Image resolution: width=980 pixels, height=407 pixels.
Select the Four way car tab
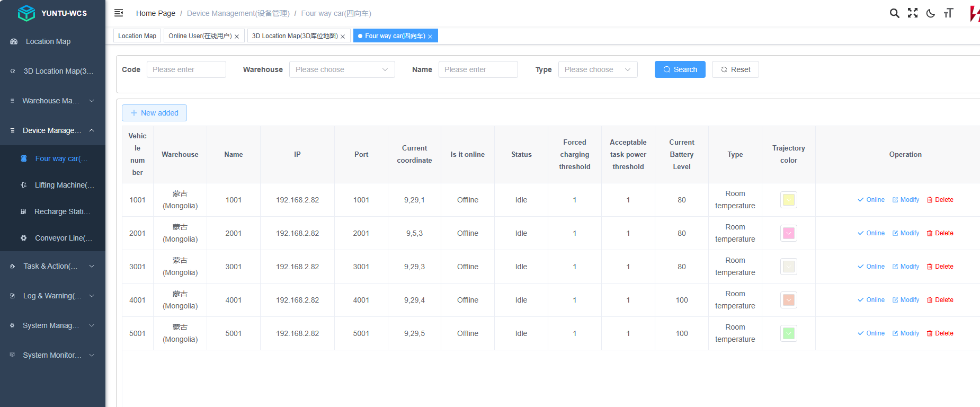(395, 36)
